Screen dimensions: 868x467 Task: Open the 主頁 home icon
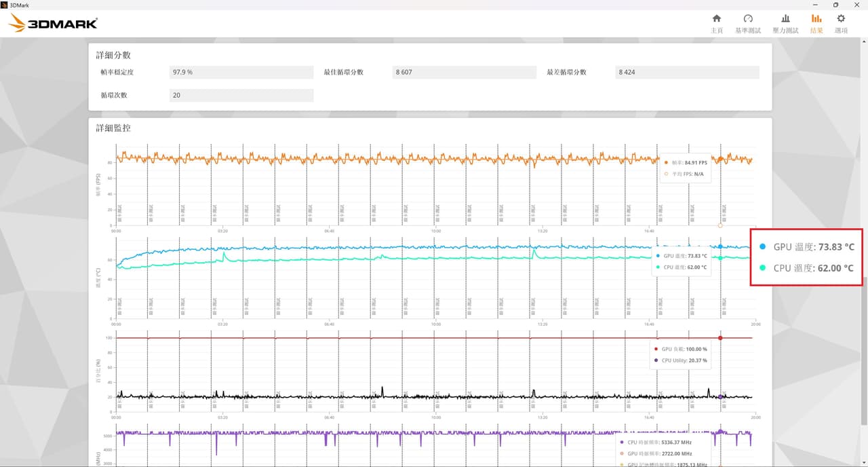point(716,19)
